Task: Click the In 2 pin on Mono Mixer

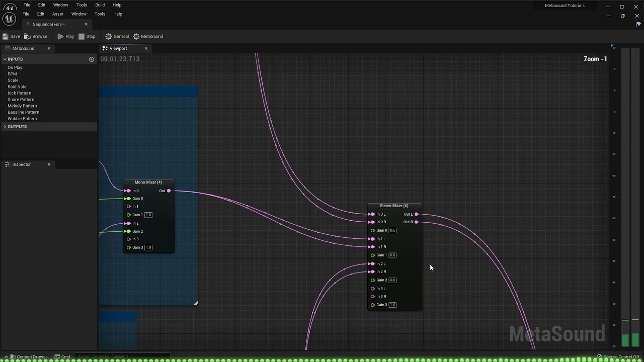Action: pyautogui.click(x=128, y=223)
